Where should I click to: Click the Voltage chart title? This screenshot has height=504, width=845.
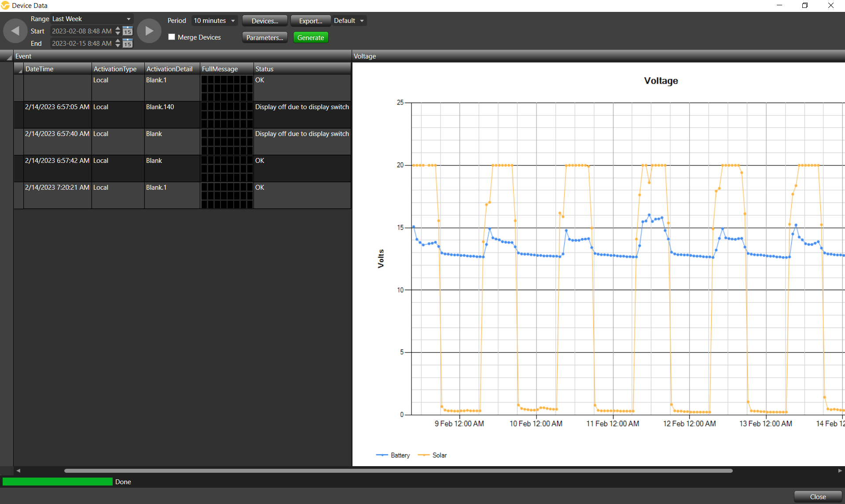[x=661, y=81]
